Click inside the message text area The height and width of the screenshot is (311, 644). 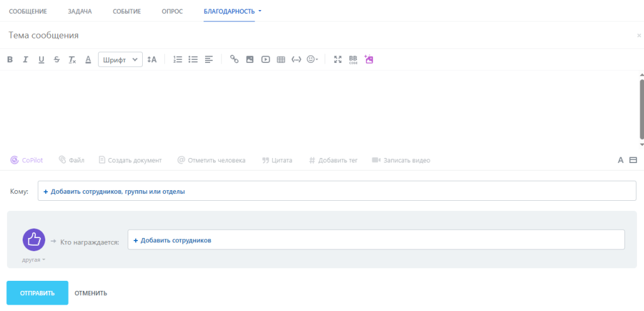[318, 109]
